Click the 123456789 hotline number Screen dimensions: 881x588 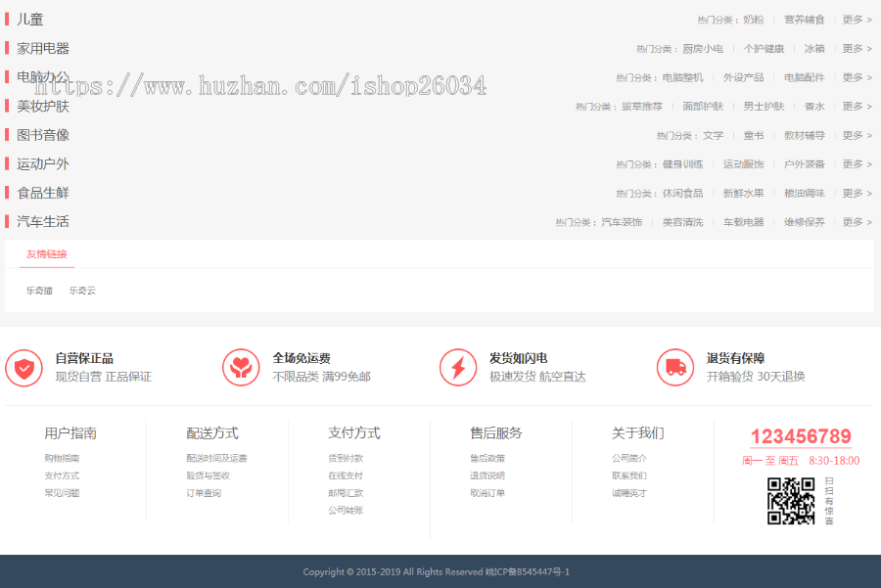click(x=801, y=436)
